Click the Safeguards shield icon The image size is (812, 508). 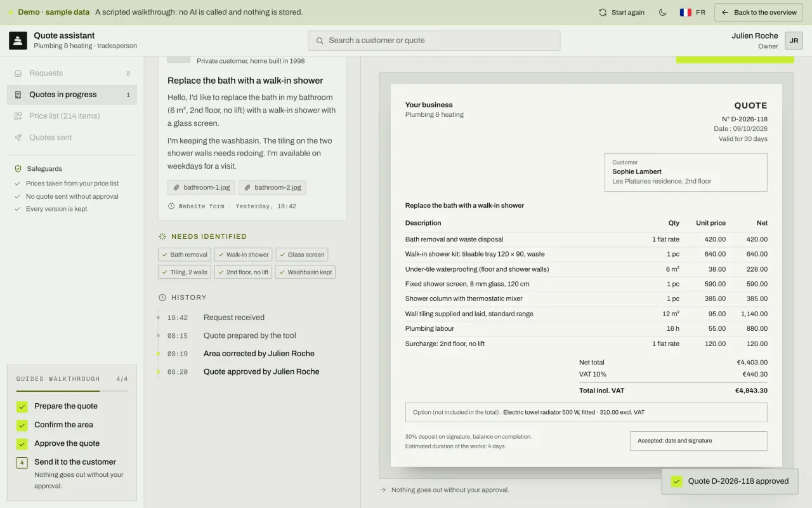(x=18, y=169)
